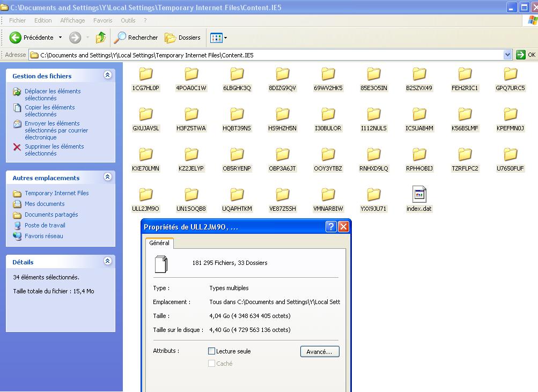The image size is (538, 392).
Task: Click the red Supprimer delete icon
Action: [x=17, y=147]
